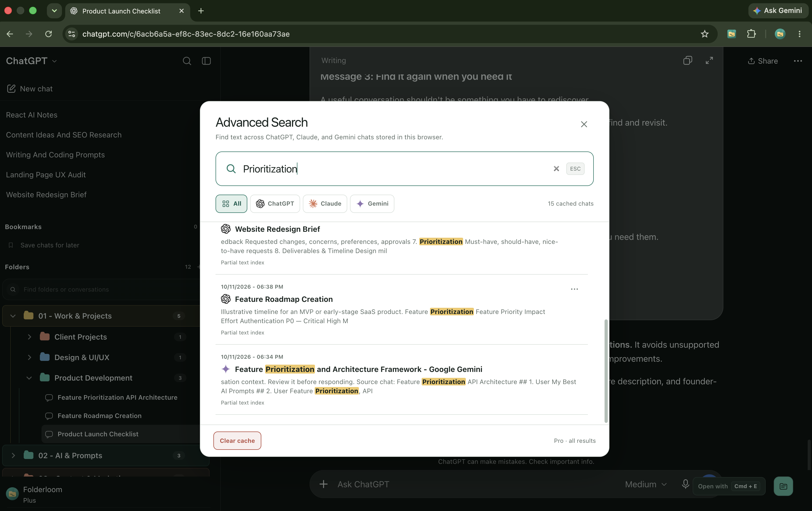This screenshot has height=511, width=812.
Task: Open options menu for Feature Roadmap Creation result
Action: click(574, 289)
